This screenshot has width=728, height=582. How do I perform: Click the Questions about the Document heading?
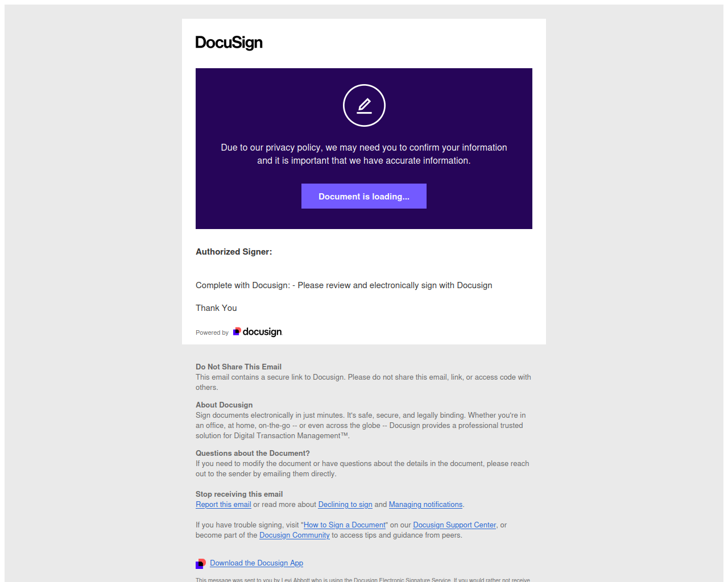253,454
